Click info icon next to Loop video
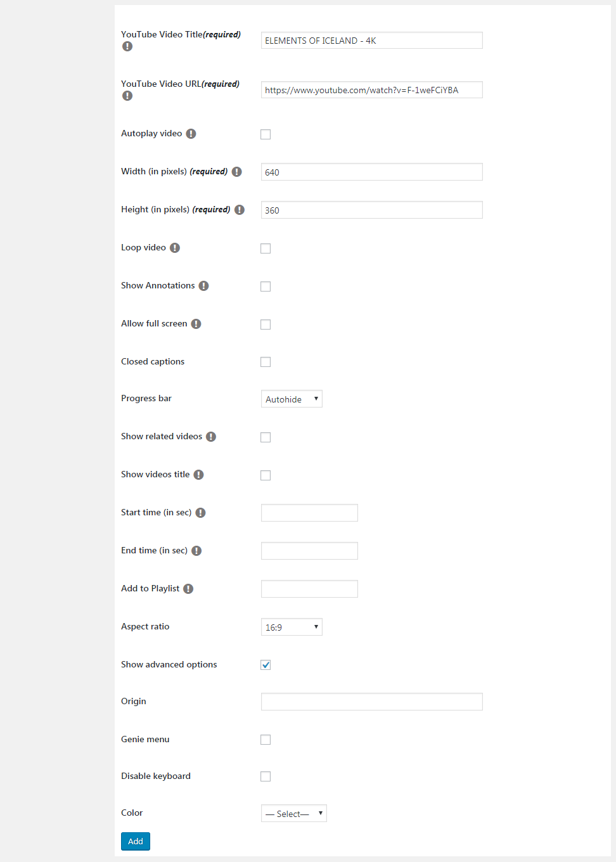616x862 pixels. tap(175, 248)
